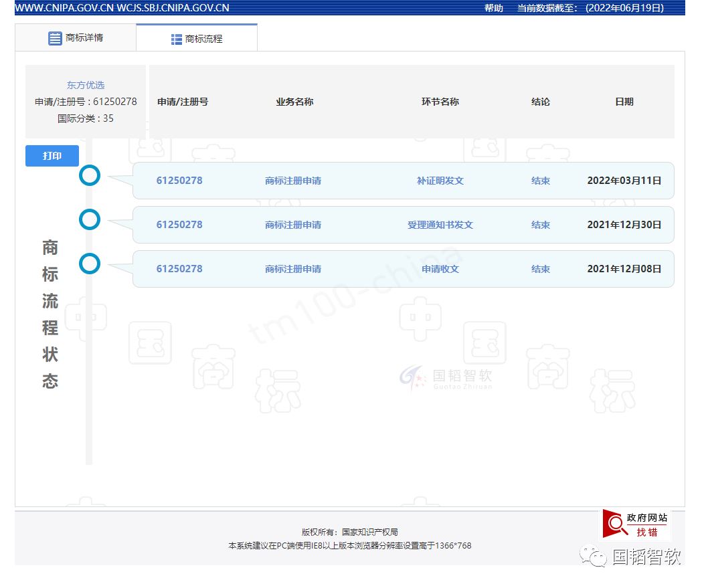Click 商标注册申请 in the 2022年03月11日 row
This screenshot has width=704, height=588.
[292, 181]
